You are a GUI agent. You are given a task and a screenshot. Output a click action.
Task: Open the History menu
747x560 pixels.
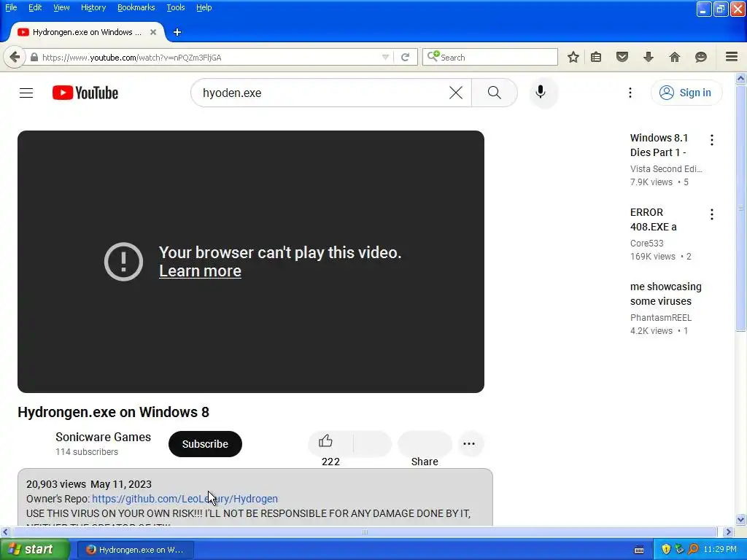(93, 7)
